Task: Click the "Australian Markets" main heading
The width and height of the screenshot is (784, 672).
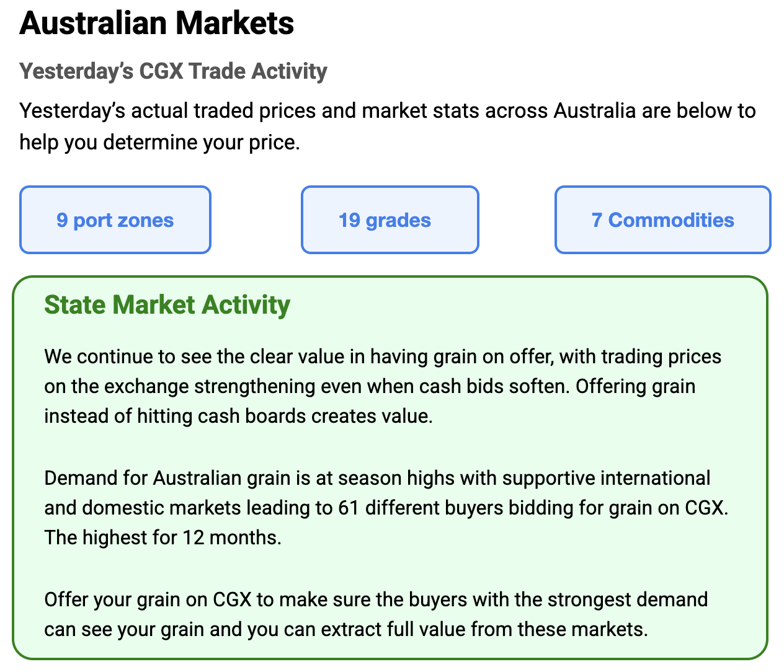Action: 157,24
